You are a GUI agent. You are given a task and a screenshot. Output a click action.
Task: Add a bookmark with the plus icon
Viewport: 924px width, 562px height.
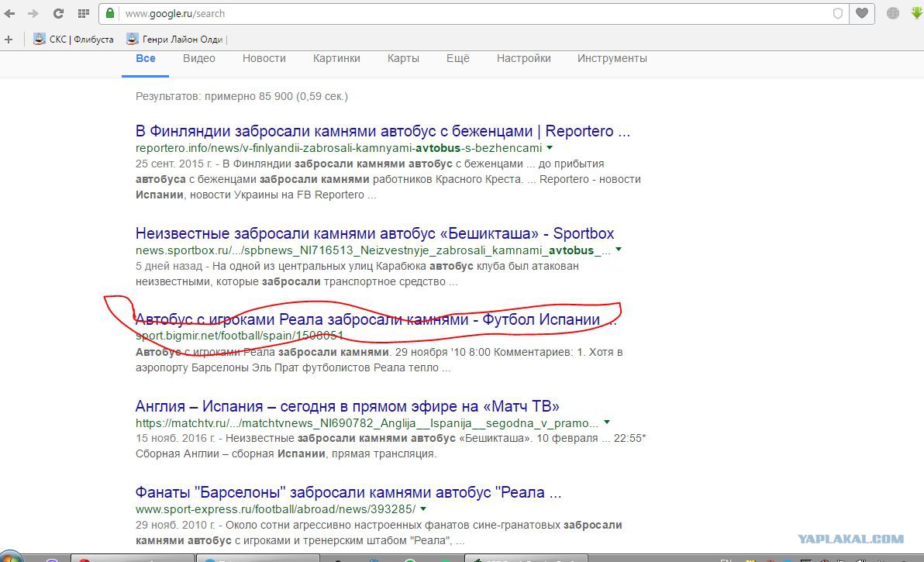pos(9,40)
